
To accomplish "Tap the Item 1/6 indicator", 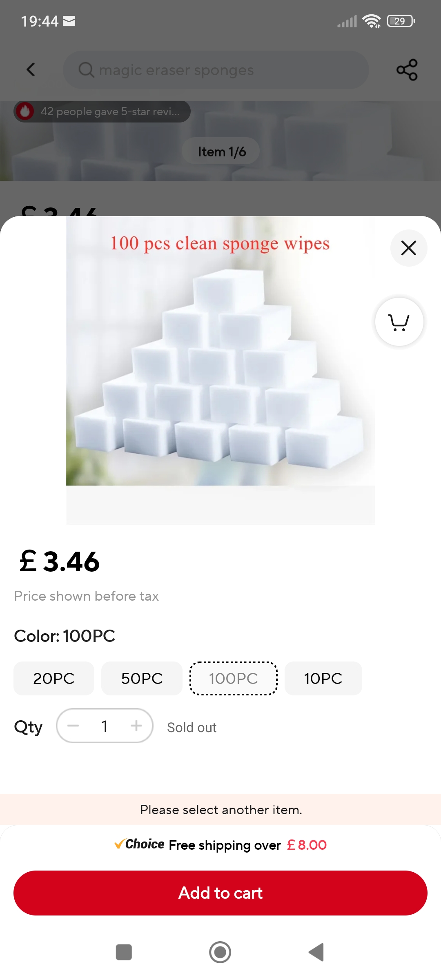I will pos(221,151).
